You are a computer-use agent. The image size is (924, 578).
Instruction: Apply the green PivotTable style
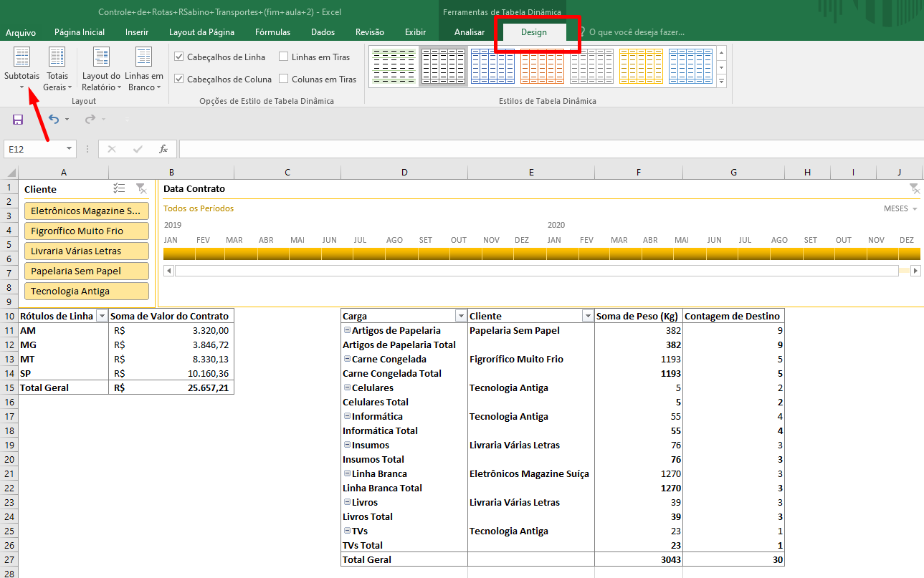(394, 66)
